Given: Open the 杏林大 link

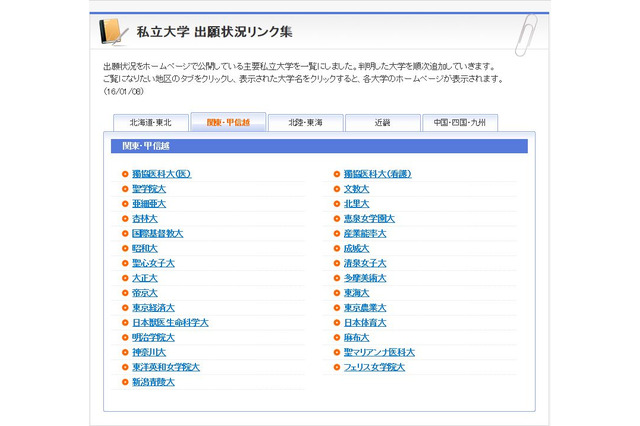Looking at the screenshot, I should (145, 219).
